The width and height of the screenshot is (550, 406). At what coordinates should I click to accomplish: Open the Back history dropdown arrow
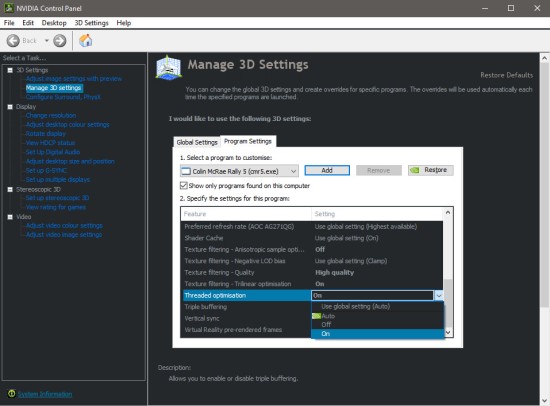click(47, 41)
